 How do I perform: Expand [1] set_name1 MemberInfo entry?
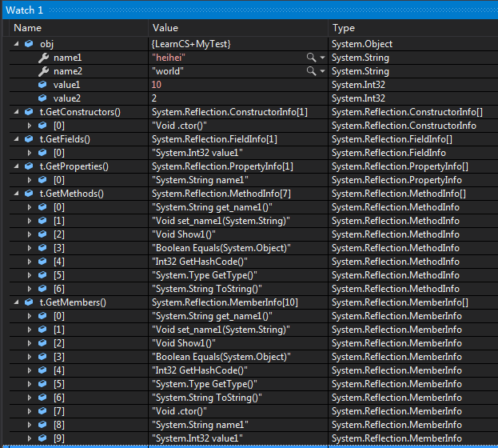click(30, 330)
